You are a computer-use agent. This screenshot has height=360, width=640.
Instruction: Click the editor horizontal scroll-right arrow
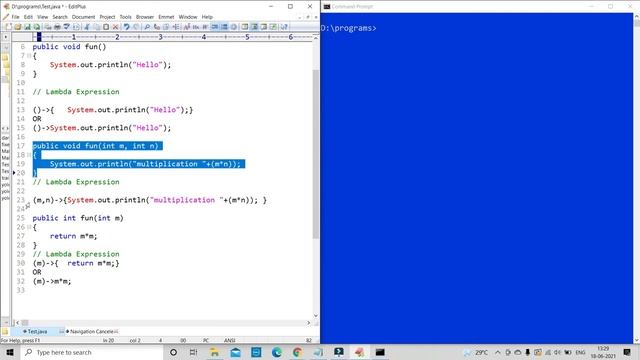pos(309,322)
